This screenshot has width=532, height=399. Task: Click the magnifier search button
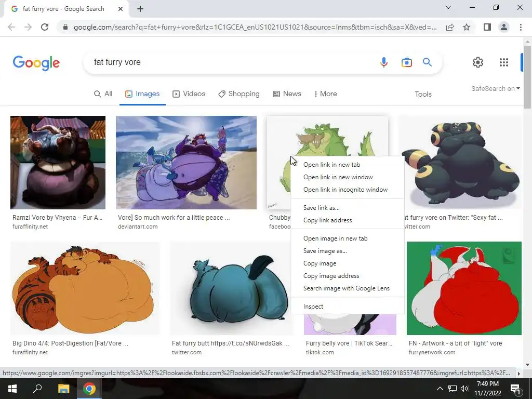pyautogui.click(x=427, y=62)
